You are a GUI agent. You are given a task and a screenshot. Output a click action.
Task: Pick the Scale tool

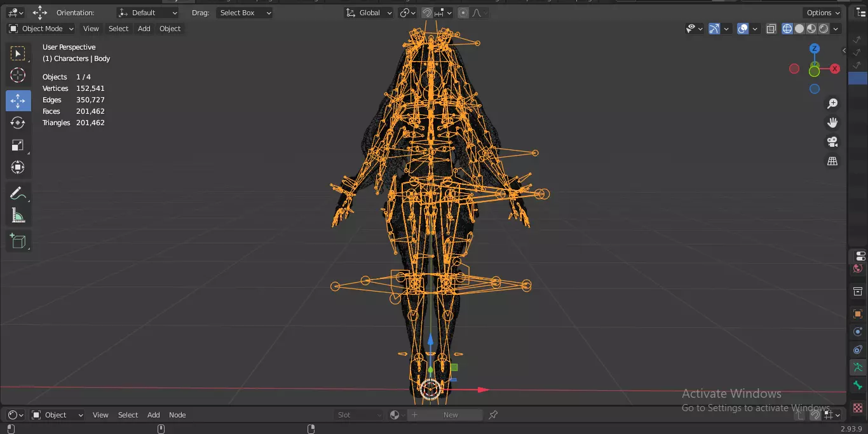coord(18,145)
